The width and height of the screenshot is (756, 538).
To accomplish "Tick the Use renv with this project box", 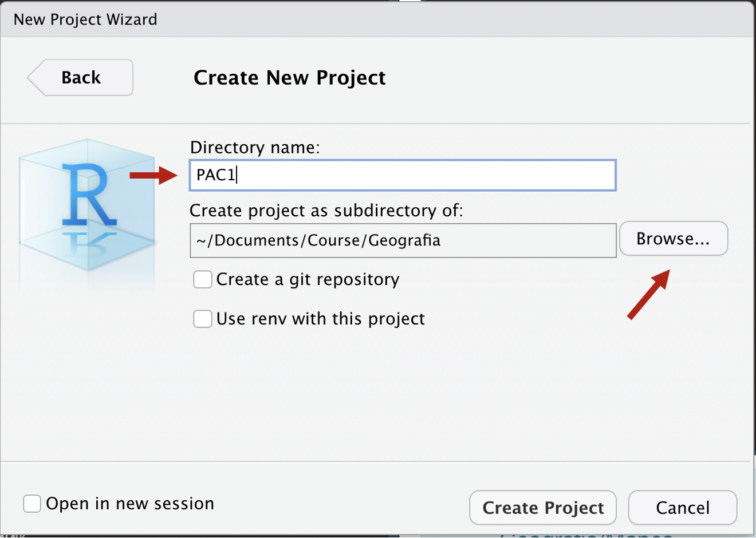I will [x=203, y=319].
